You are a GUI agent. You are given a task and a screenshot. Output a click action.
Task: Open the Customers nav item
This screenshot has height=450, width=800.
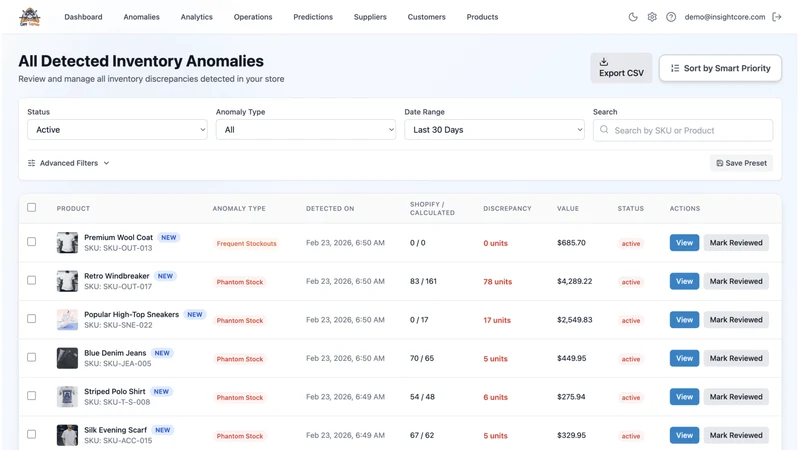pyautogui.click(x=427, y=17)
